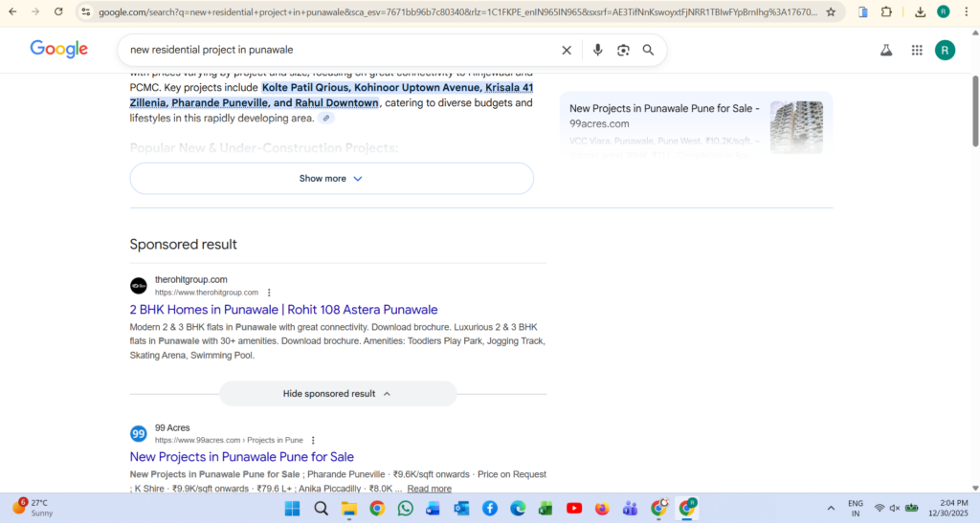The image size is (980, 523).
Task: Clear the search query with X
Action: (567, 50)
